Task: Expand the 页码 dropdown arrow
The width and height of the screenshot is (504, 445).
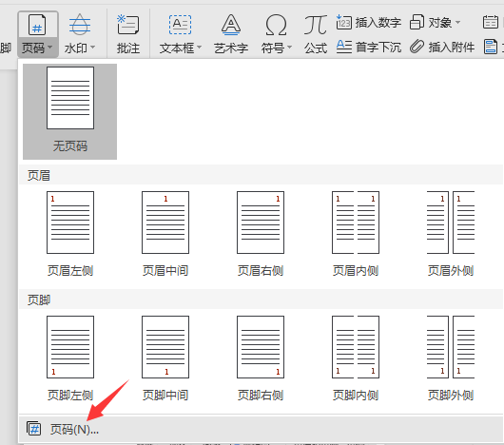Action: pyautogui.click(x=50, y=48)
